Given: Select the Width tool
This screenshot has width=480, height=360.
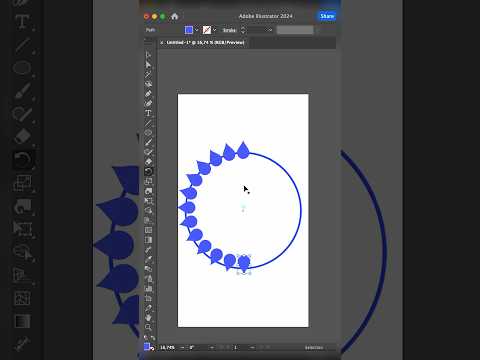Looking at the screenshot, I should pos(148,191).
